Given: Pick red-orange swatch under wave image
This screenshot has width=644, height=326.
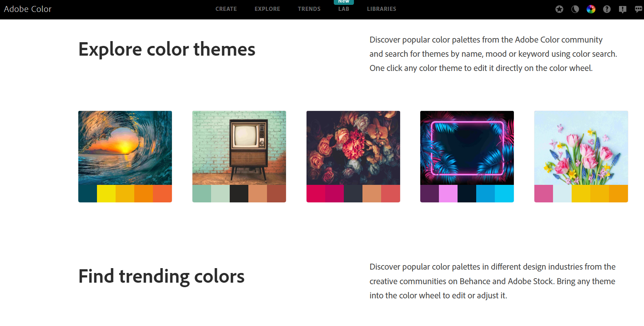Looking at the screenshot, I should 162,193.
